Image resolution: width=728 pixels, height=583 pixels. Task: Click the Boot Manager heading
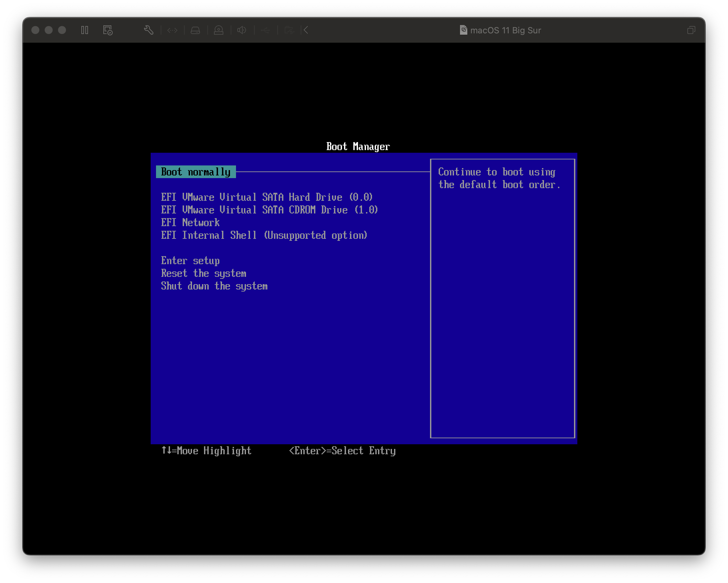358,147
